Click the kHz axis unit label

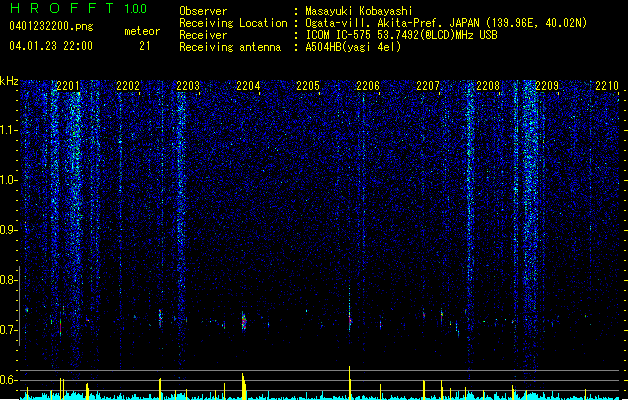tap(9, 81)
